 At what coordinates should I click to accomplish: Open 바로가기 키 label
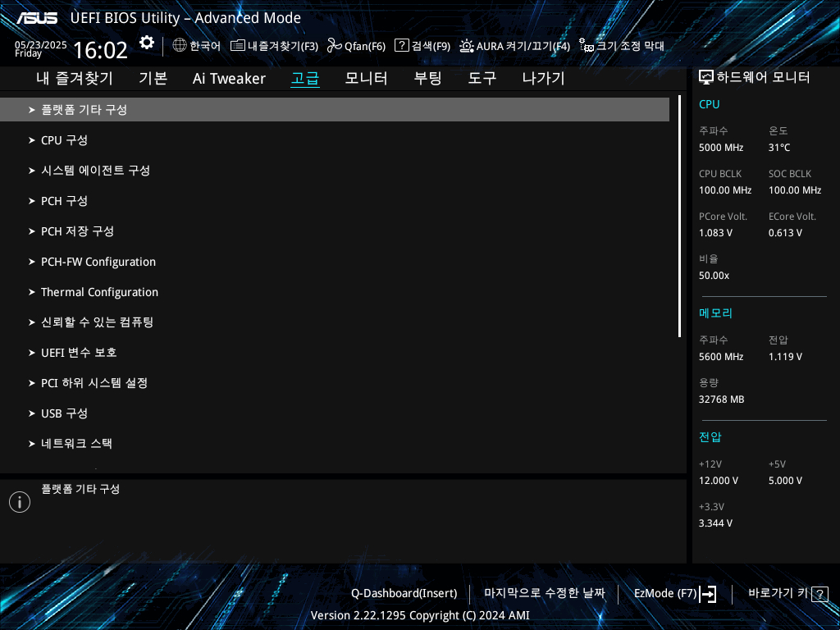(x=778, y=593)
